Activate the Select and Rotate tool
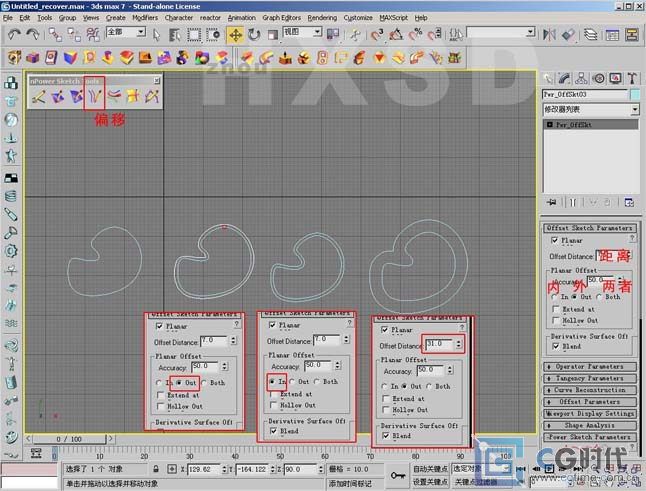This screenshot has height=491, width=646. 254,35
